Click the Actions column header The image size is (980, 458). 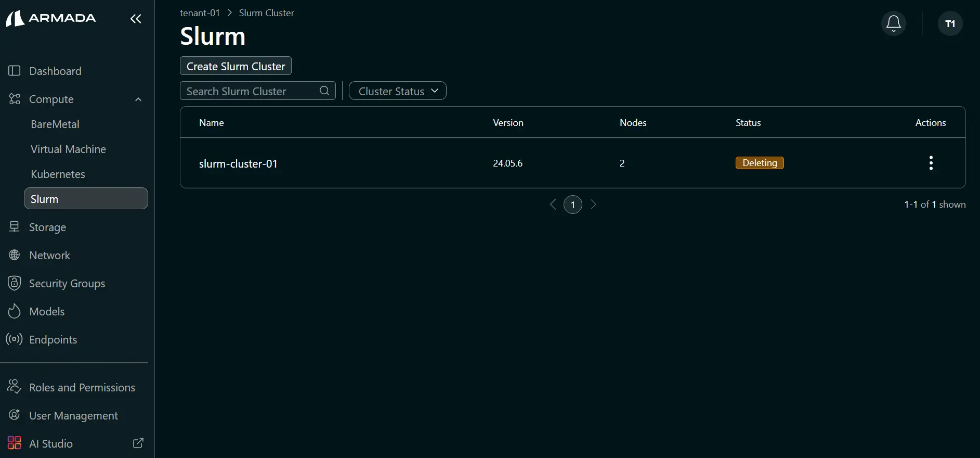point(931,122)
